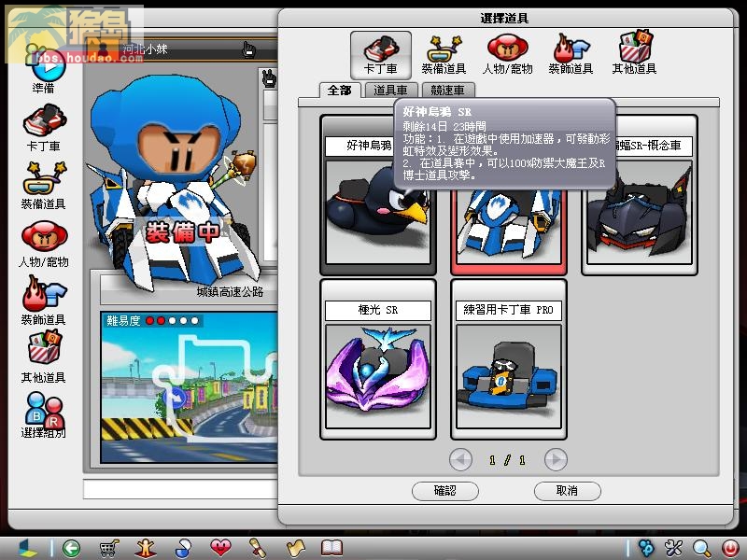Image resolution: width=747 pixels, height=560 pixels.
Task: Click the folded map icon in the bottom bar
Action: [x=295, y=549]
